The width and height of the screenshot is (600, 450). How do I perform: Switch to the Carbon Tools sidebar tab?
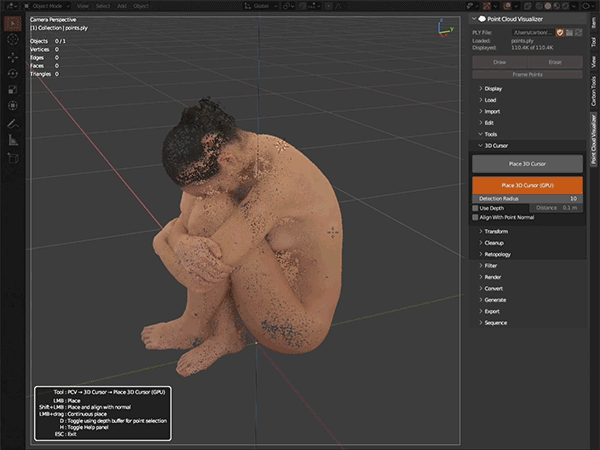coord(593,91)
